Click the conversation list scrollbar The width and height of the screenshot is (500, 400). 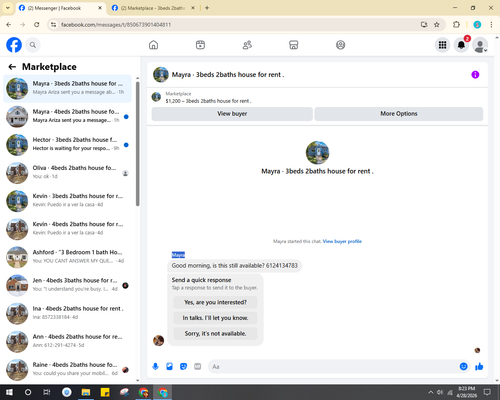point(138,143)
